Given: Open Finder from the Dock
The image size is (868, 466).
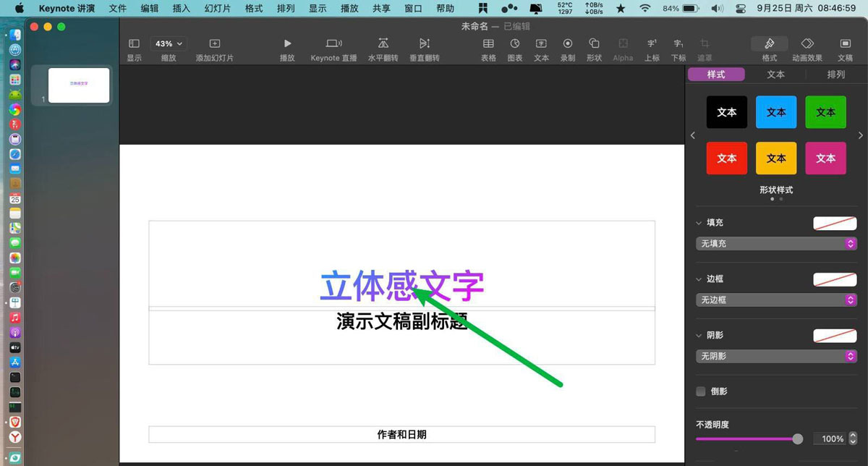Looking at the screenshot, I should pyautogui.click(x=15, y=34).
